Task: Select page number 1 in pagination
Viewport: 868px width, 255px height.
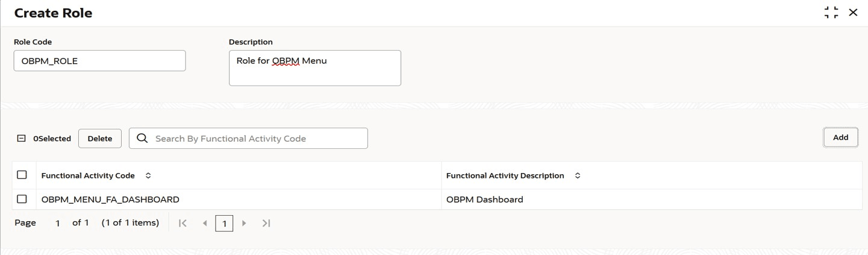Action: click(x=224, y=224)
